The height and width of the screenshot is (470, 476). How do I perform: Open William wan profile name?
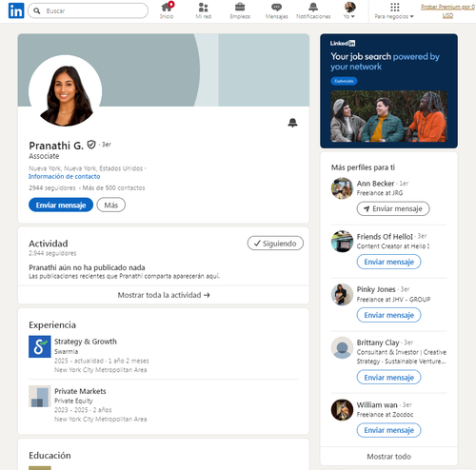coord(377,405)
